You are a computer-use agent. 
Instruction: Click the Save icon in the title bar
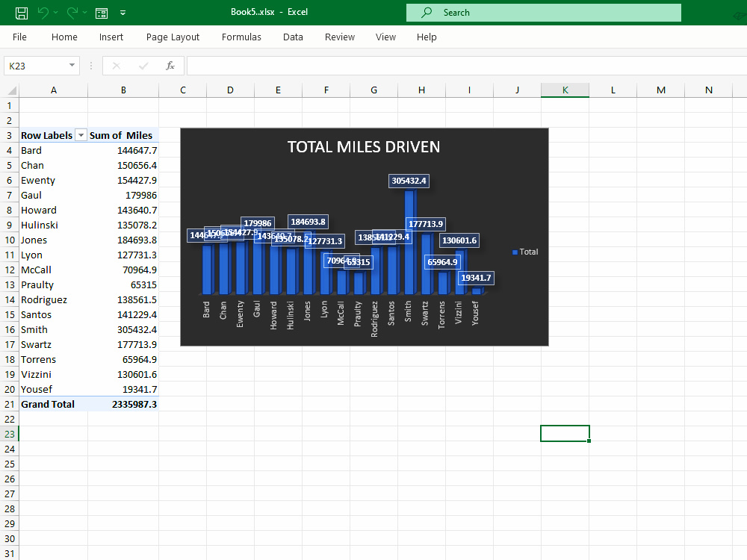pos(22,13)
